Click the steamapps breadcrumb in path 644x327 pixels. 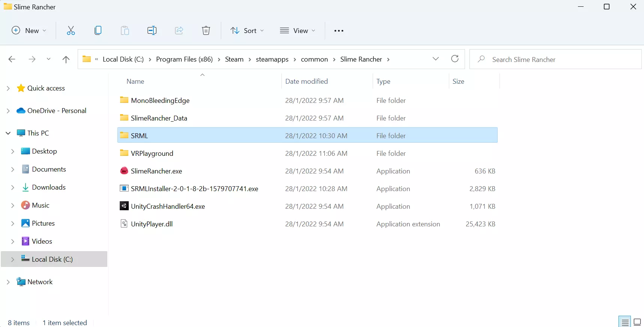pos(272,59)
